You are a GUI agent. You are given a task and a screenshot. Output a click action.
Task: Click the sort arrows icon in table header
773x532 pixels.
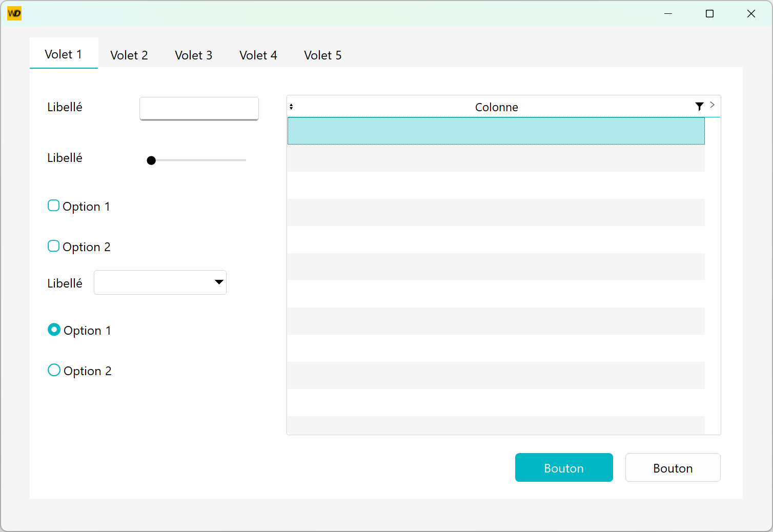pos(291,107)
